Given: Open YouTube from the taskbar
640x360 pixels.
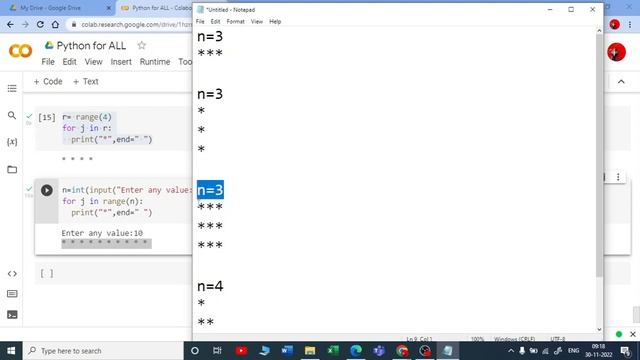Looking at the screenshot, I should coord(241,351).
